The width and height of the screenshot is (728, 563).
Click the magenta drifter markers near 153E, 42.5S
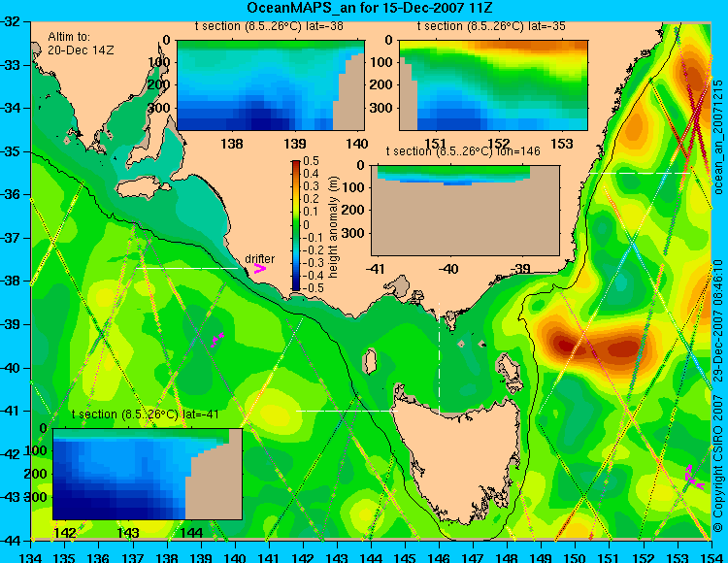(x=694, y=478)
